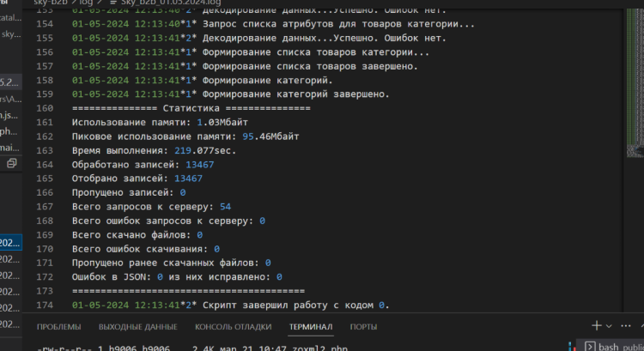Open the ПОРТЫ tab
644x351 pixels.
pos(363,327)
